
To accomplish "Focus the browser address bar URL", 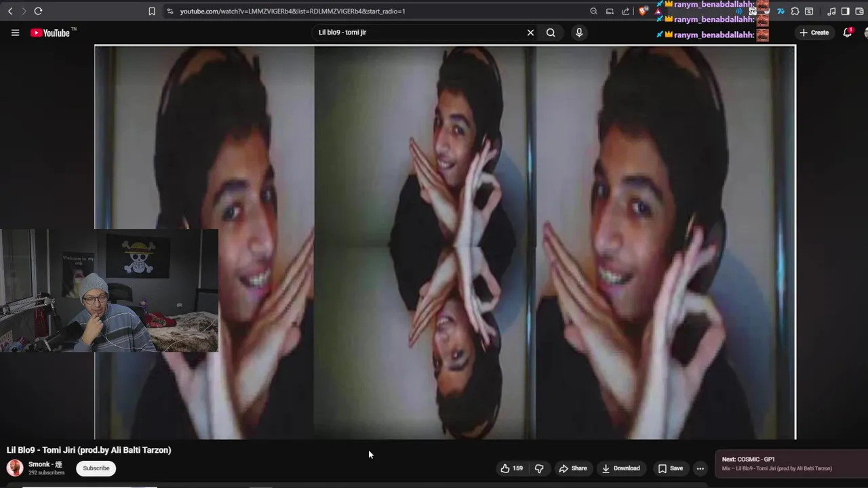I will [292, 11].
